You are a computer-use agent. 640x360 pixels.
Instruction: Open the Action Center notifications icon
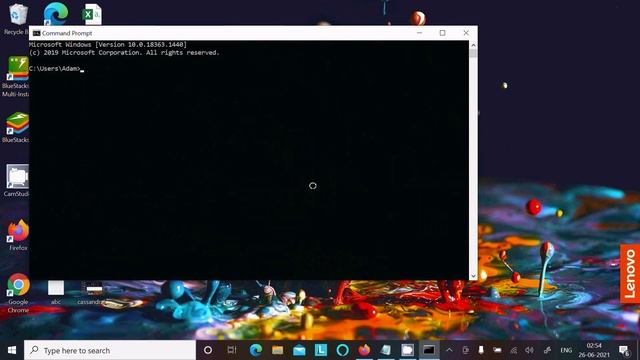point(624,350)
